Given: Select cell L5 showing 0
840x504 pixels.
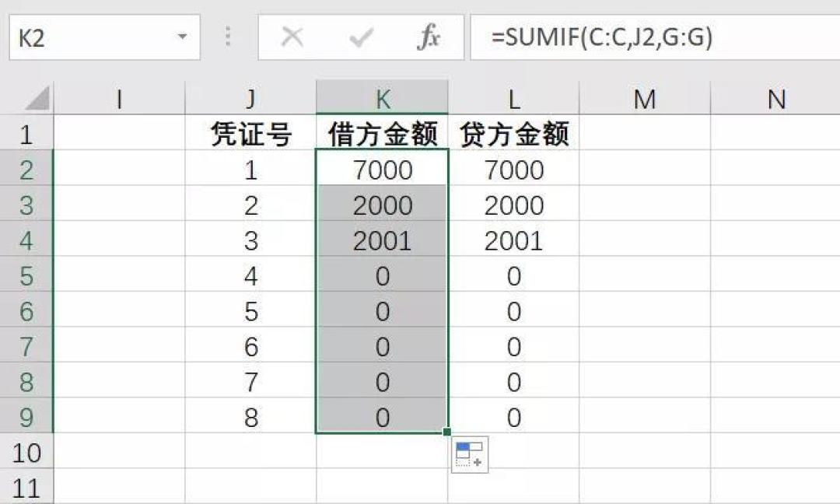Looking at the screenshot, I should 514,275.
